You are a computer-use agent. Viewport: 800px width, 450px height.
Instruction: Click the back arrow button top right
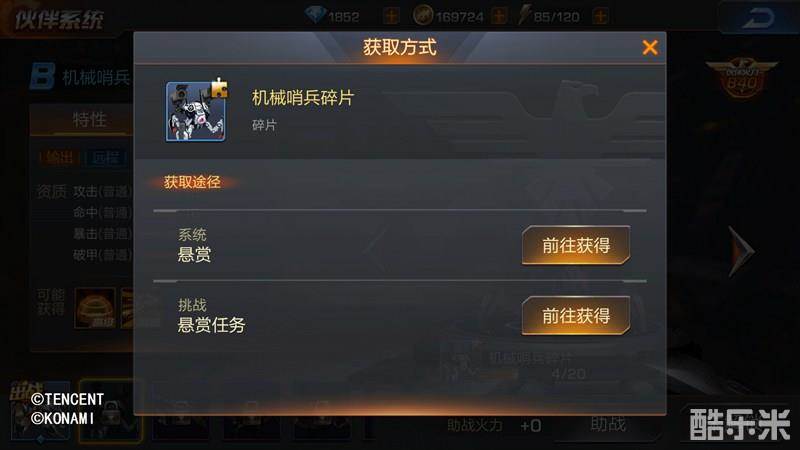tap(758, 18)
